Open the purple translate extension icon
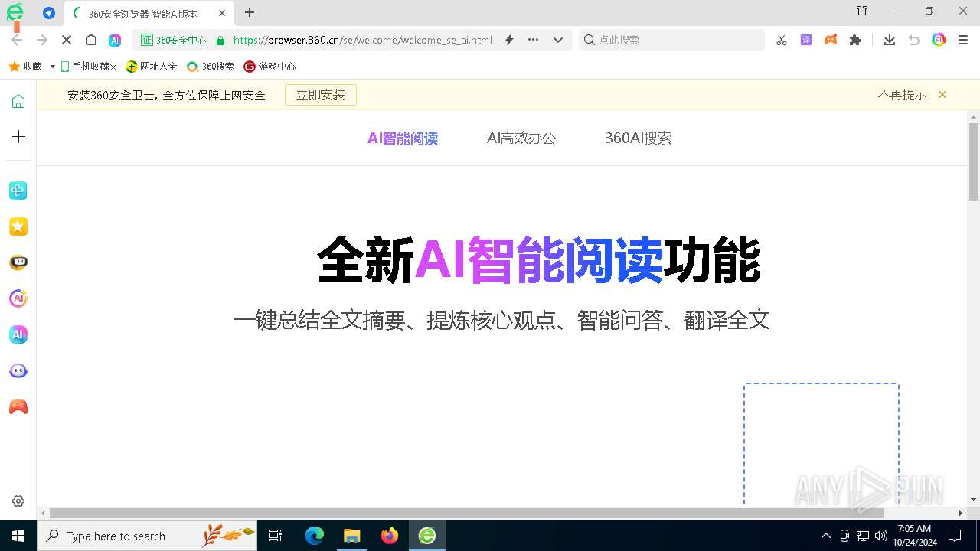Image resolution: width=980 pixels, height=551 pixels. pyautogui.click(x=806, y=40)
